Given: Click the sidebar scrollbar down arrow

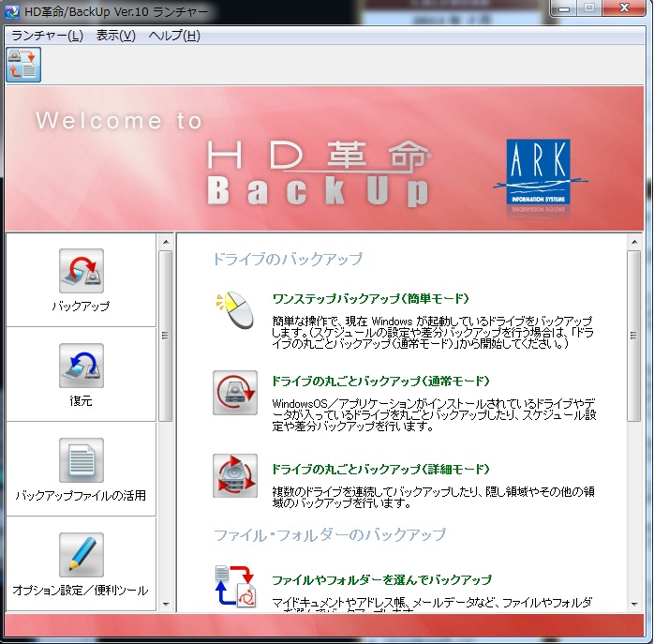Looking at the screenshot, I should (x=166, y=604).
